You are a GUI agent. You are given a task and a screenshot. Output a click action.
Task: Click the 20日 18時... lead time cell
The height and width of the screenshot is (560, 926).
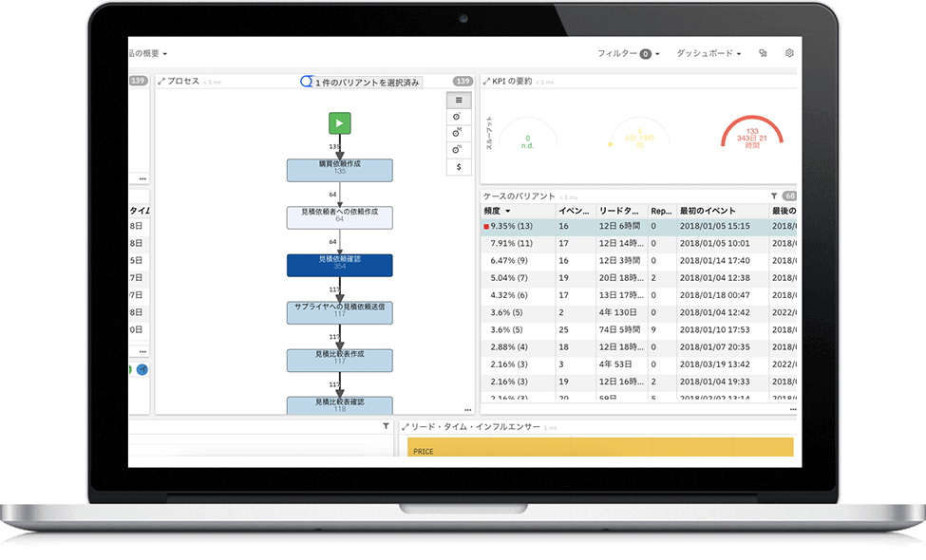point(621,277)
